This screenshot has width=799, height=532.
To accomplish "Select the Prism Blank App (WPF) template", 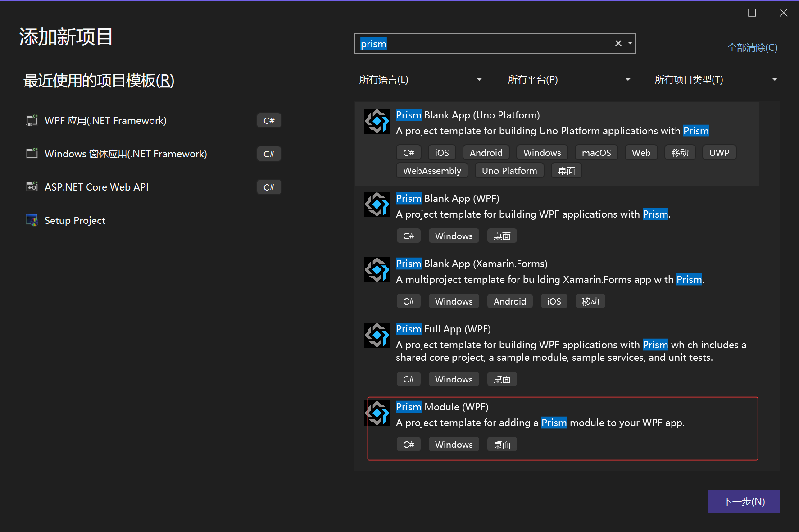I will pos(557,218).
